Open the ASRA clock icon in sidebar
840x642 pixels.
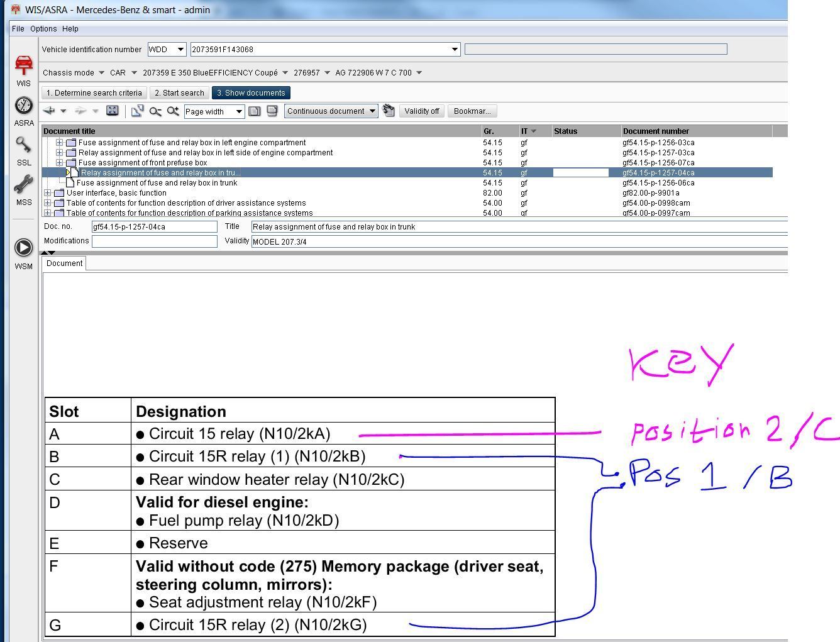coord(23,106)
